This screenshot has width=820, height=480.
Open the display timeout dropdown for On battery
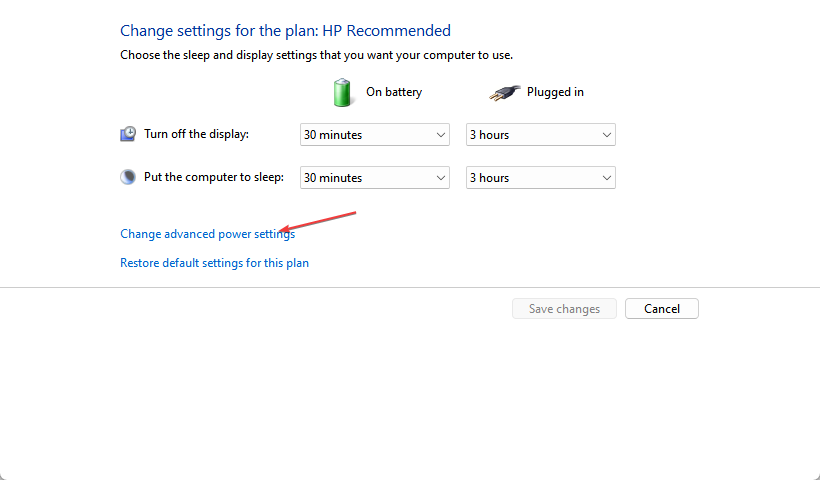click(x=374, y=134)
